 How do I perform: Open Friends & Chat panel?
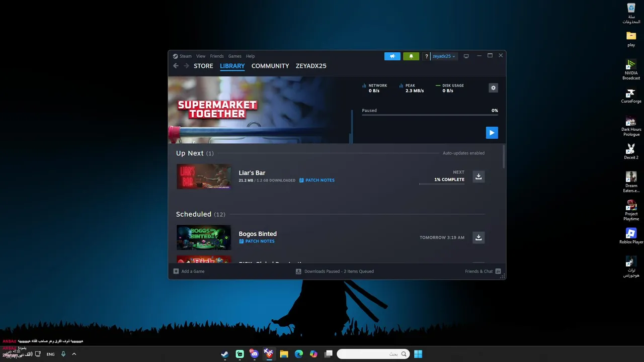click(482, 271)
